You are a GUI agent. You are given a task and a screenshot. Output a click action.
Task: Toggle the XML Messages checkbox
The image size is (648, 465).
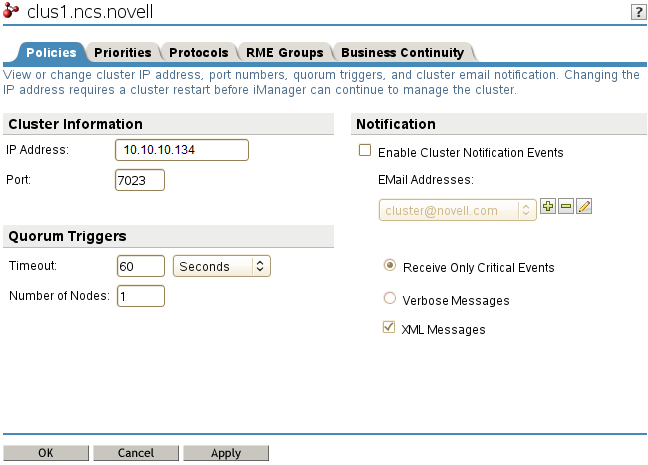click(x=390, y=328)
